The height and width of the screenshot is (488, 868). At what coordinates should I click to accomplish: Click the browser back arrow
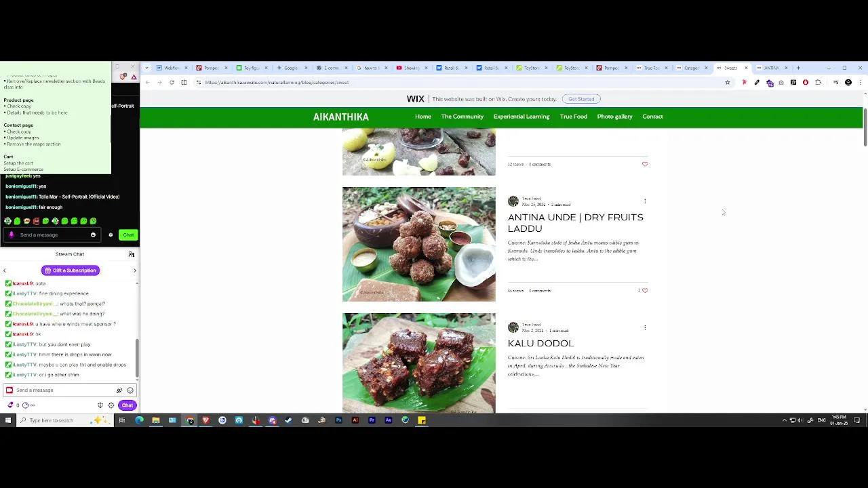pos(147,83)
